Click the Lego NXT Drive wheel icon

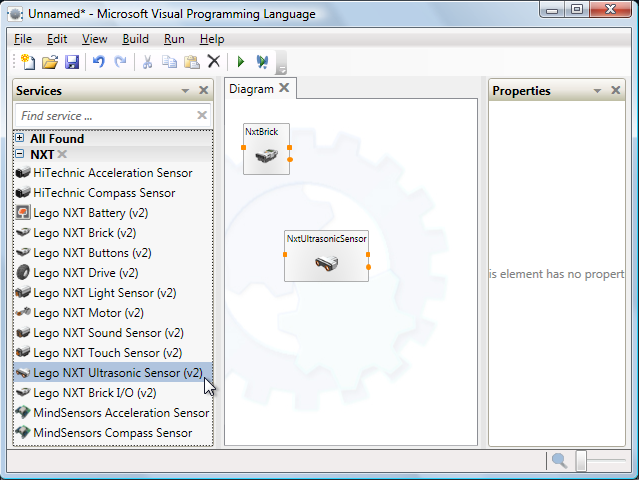(23, 272)
